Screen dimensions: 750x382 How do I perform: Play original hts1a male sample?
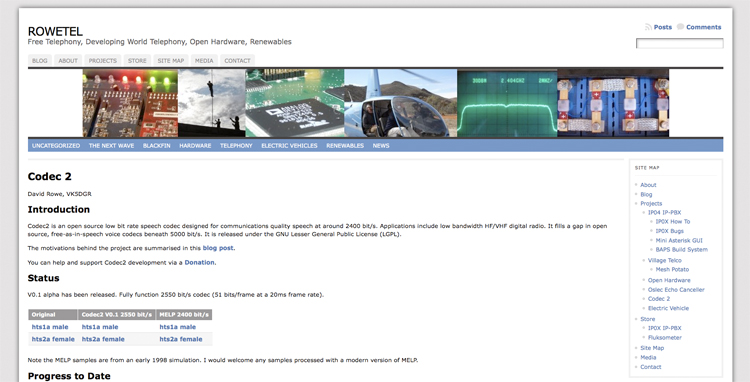50,327
